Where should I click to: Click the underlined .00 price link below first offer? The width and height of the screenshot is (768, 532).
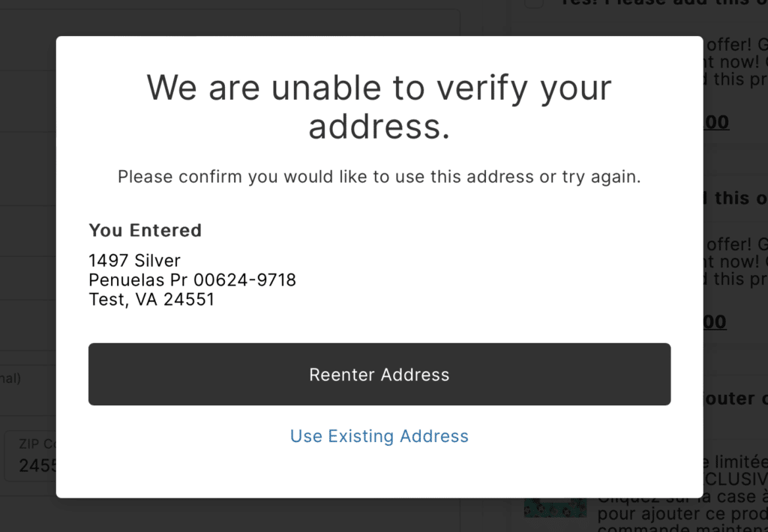(x=716, y=121)
